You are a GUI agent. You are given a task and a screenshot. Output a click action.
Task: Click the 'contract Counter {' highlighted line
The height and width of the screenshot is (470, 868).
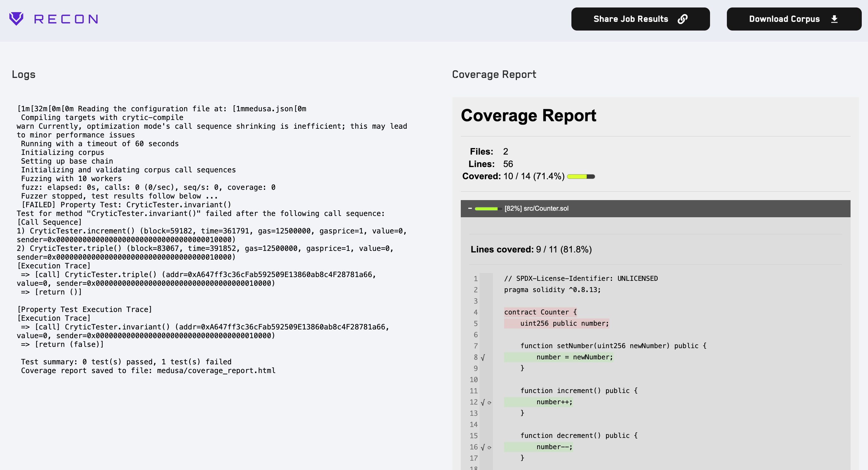pos(541,312)
